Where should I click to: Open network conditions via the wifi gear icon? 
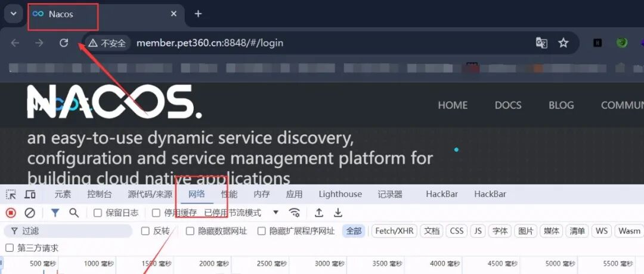pos(295,213)
